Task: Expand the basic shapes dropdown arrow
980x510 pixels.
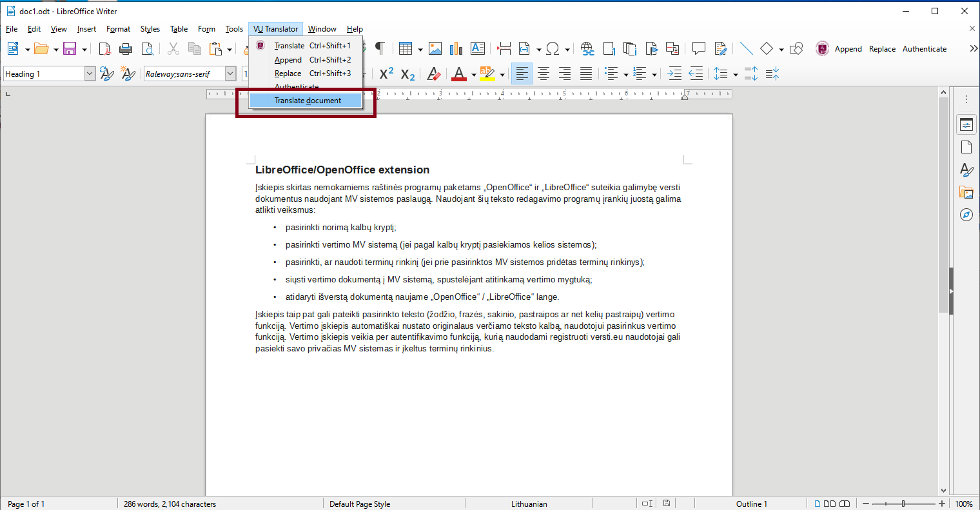Action: (x=781, y=50)
